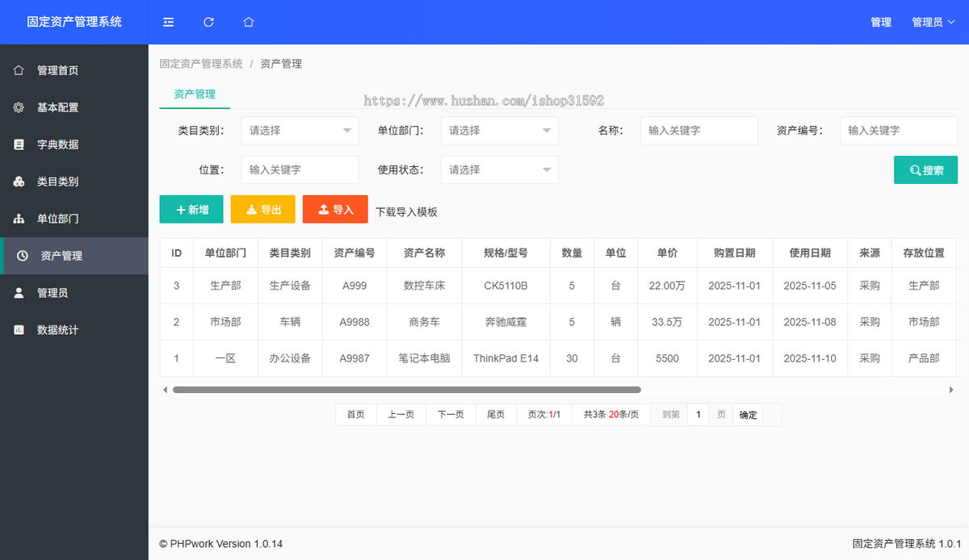
Task: Click the 搜索 search button
Action: 925,169
